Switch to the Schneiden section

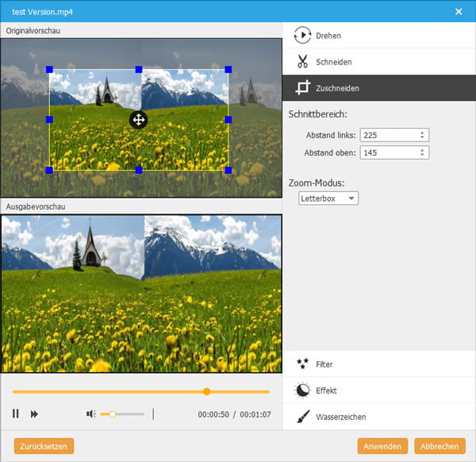tap(379, 62)
